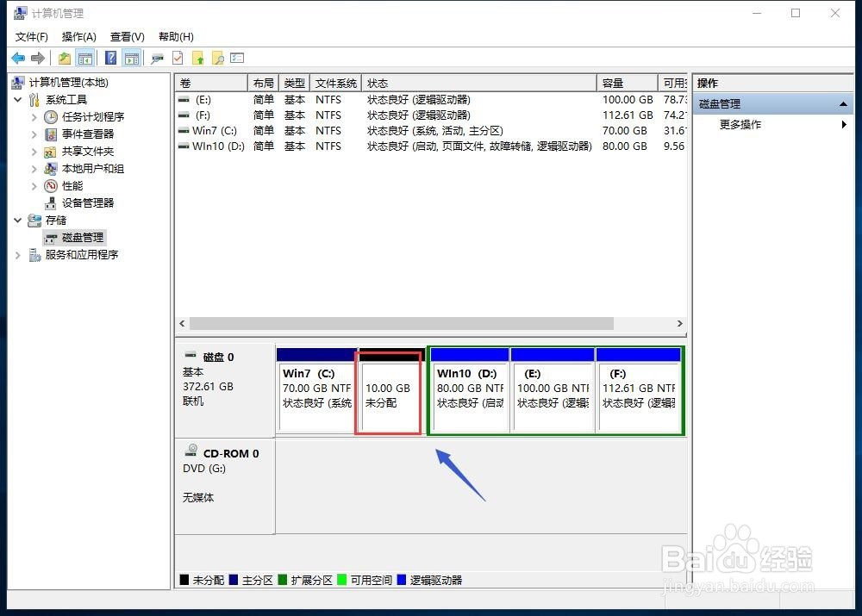Collapse the 系统工具 tree branch
Image resolution: width=862 pixels, height=616 pixels.
point(18,99)
